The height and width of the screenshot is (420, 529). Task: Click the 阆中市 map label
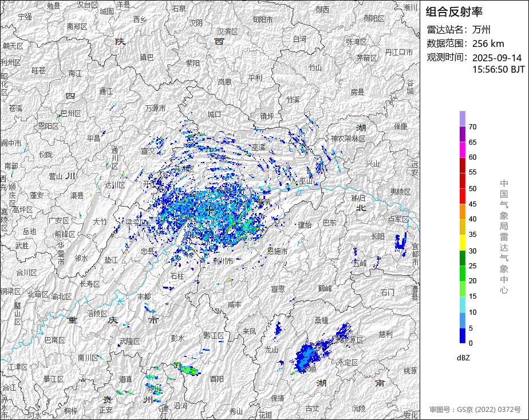(11, 143)
